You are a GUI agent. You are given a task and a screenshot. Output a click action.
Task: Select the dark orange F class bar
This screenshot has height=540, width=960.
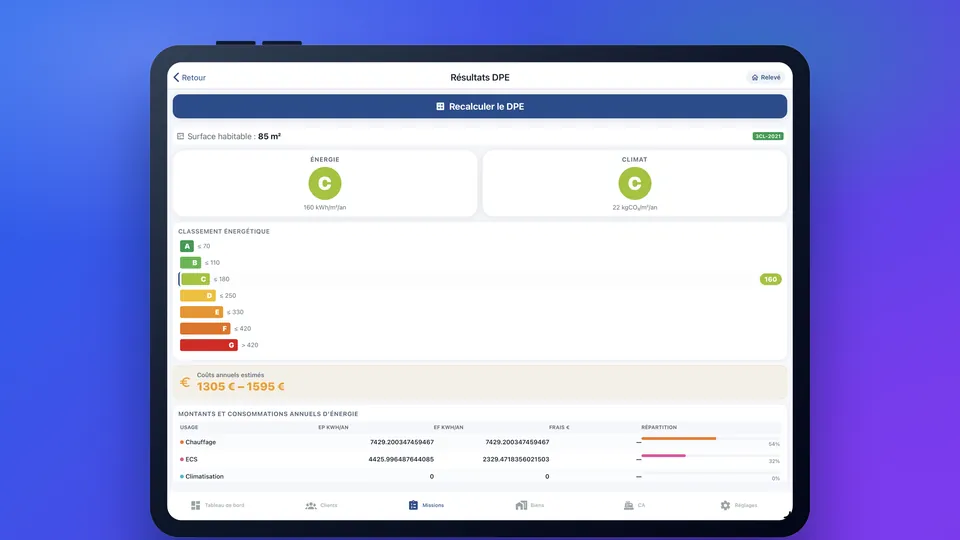tap(205, 329)
